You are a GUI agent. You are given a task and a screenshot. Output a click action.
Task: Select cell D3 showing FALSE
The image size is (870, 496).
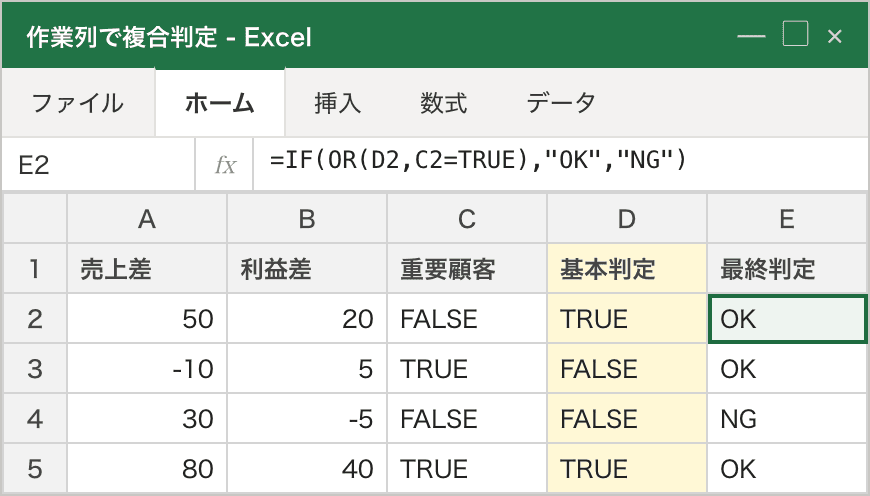click(x=627, y=368)
